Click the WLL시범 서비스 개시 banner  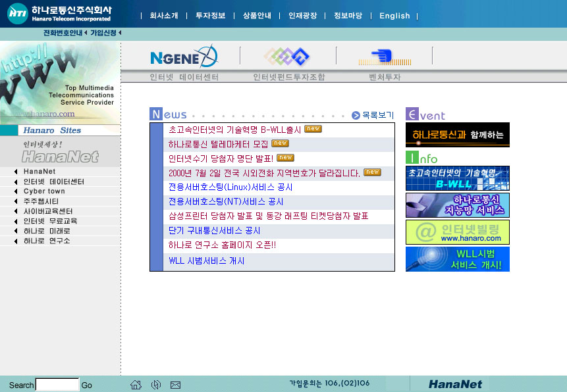click(x=458, y=259)
